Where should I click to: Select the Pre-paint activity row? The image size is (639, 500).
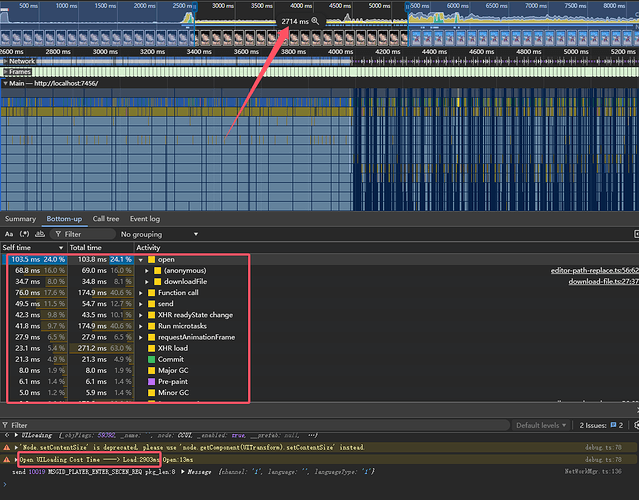(320, 382)
